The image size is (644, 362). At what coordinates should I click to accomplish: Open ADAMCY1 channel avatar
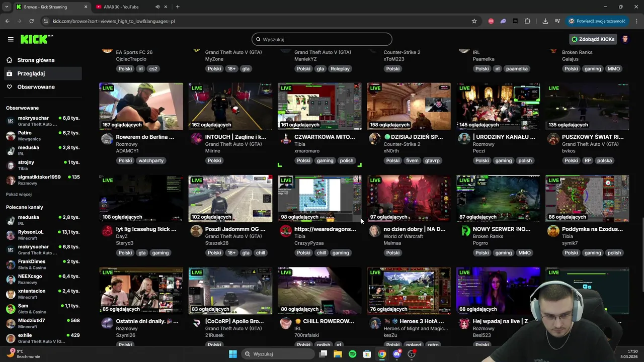(x=107, y=139)
